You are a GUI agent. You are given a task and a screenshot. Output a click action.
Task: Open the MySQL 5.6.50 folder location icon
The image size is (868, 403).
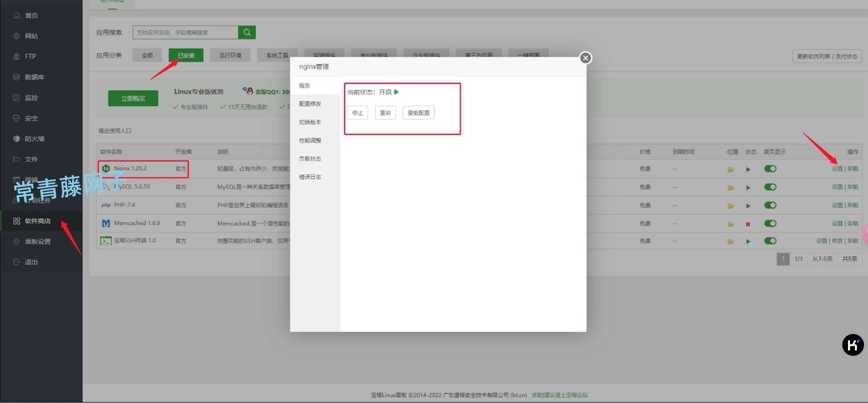[x=730, y=187]
